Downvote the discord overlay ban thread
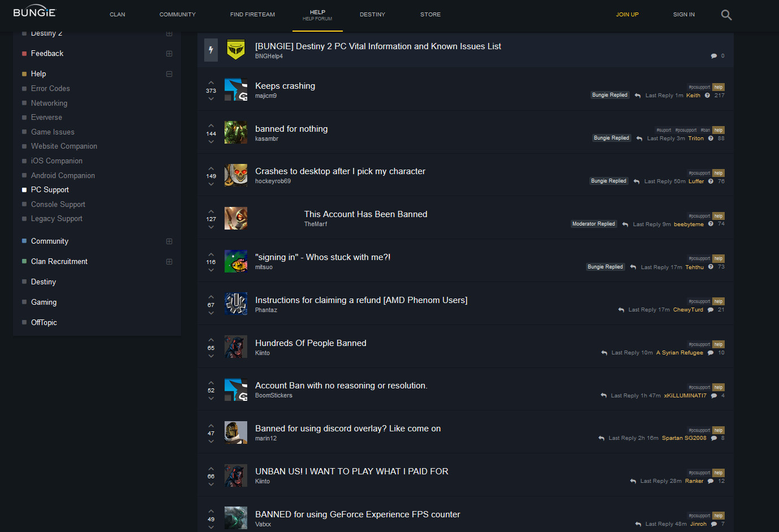The image size is (779, 532). point(211,441)
